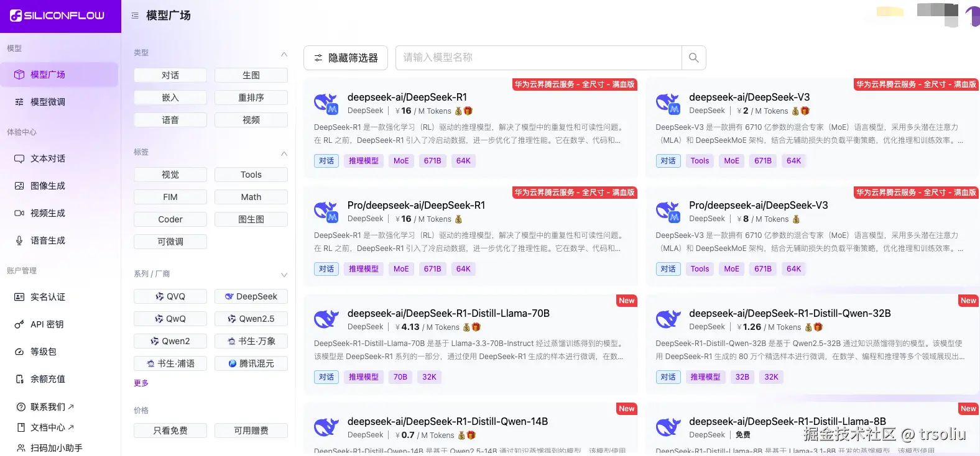Select the DeepSeek vendor filter chip
The height and width of the screenshot is (456, 980).
point(251,296)
